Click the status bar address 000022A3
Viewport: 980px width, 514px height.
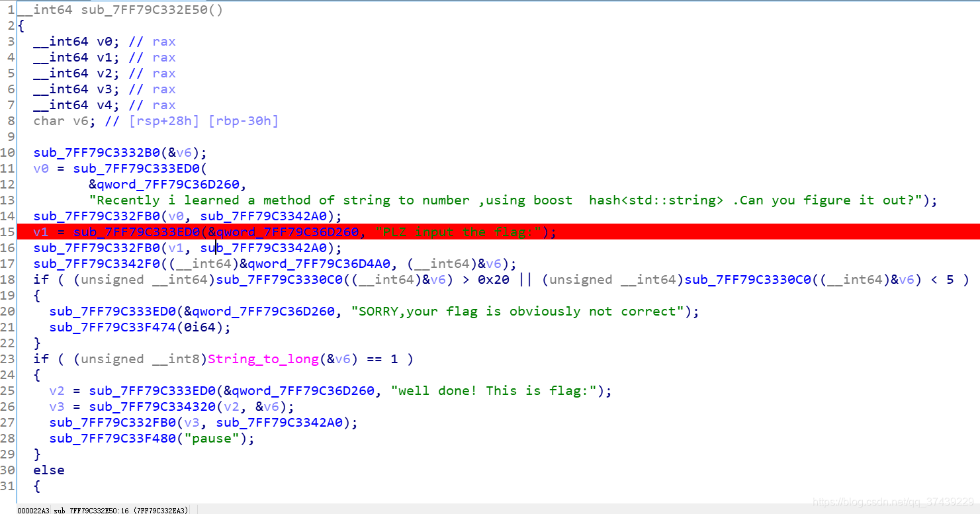click(x=33, y=509)
